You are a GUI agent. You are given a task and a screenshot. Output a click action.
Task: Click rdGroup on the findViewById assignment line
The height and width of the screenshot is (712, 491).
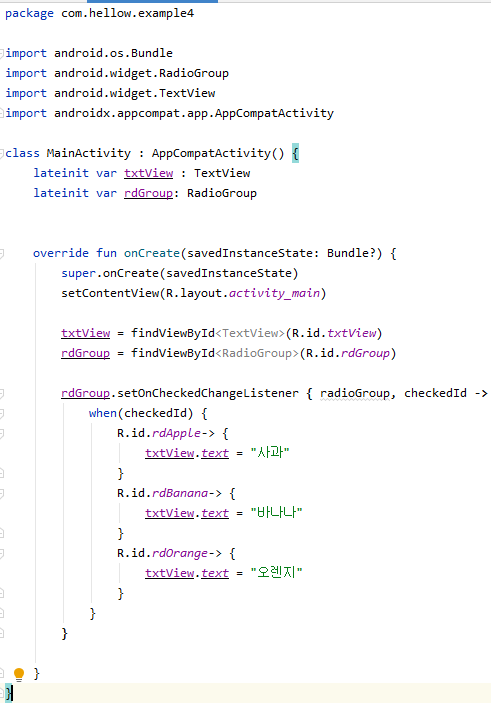85,353
